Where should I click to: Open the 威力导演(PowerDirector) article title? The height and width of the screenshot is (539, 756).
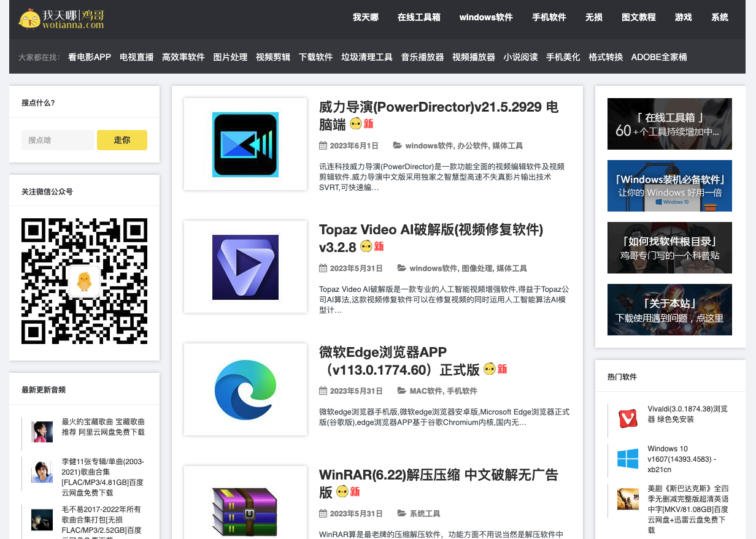(x=439, y=115)
